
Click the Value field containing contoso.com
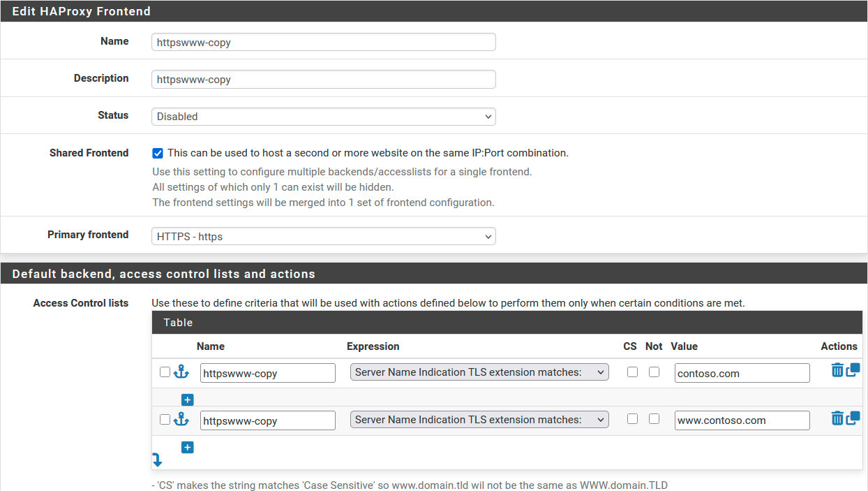(x=742, y=373)
